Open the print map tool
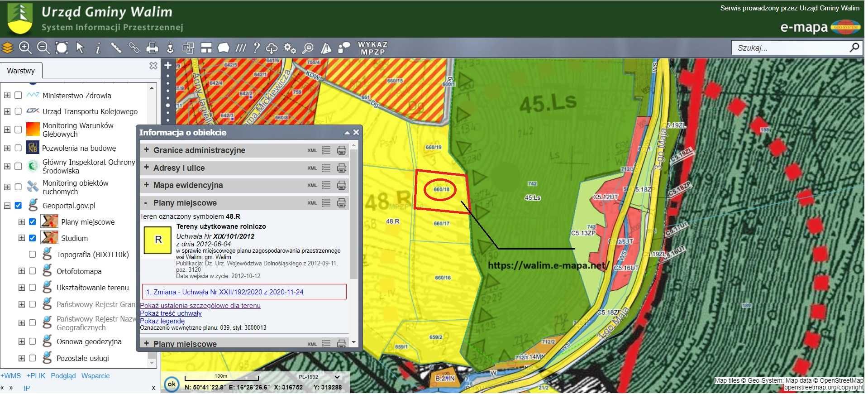868x394 pixels. (x=153, y=48)
